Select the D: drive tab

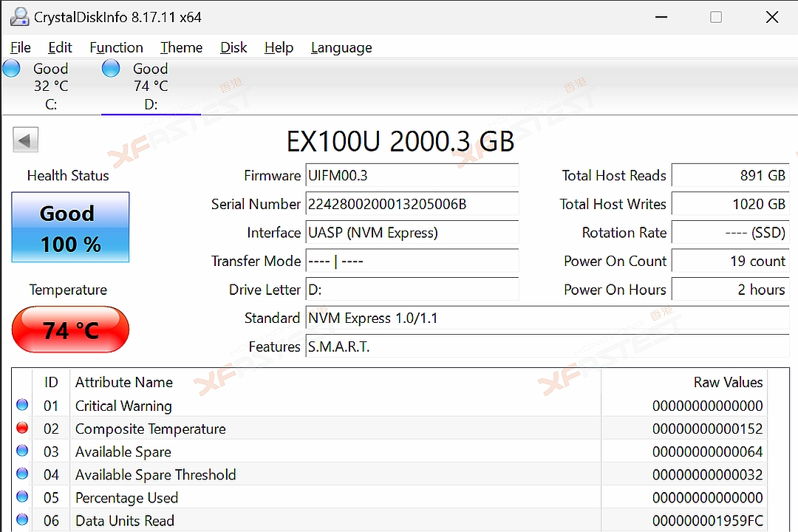click(x=151, y=86)
